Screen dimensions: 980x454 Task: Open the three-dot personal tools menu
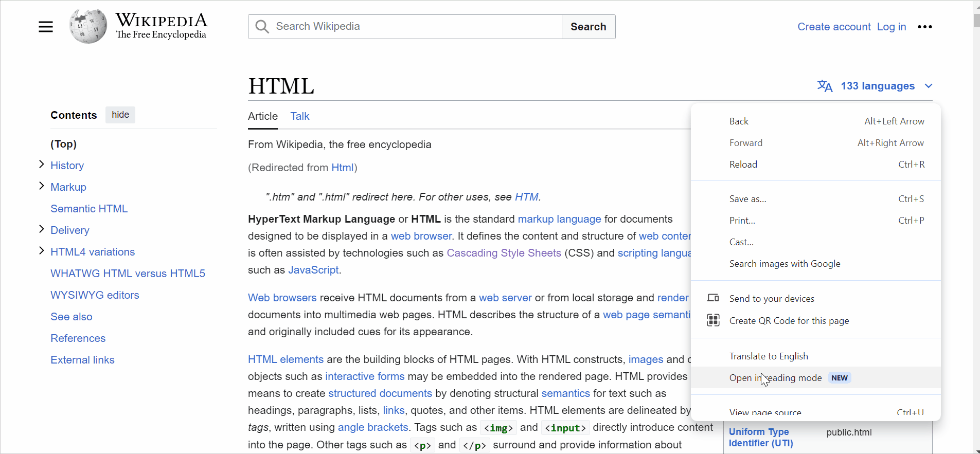(x=925, y=27)
